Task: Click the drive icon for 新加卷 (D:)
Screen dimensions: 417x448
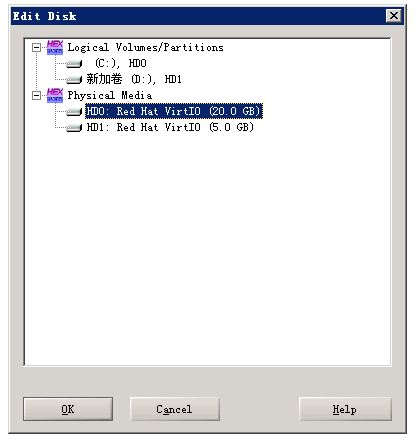Action: (x=74, y=79)
